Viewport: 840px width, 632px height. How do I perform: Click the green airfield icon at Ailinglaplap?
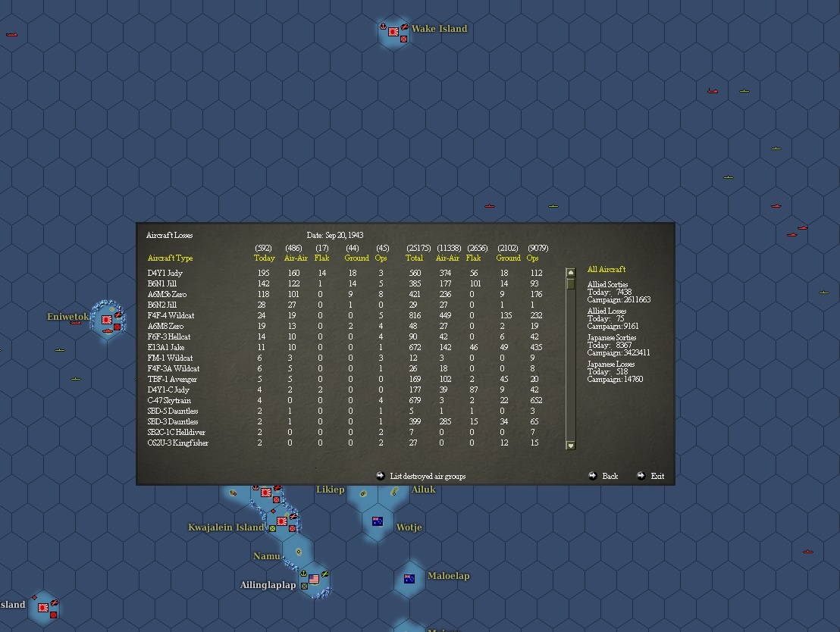pos(324,574)
